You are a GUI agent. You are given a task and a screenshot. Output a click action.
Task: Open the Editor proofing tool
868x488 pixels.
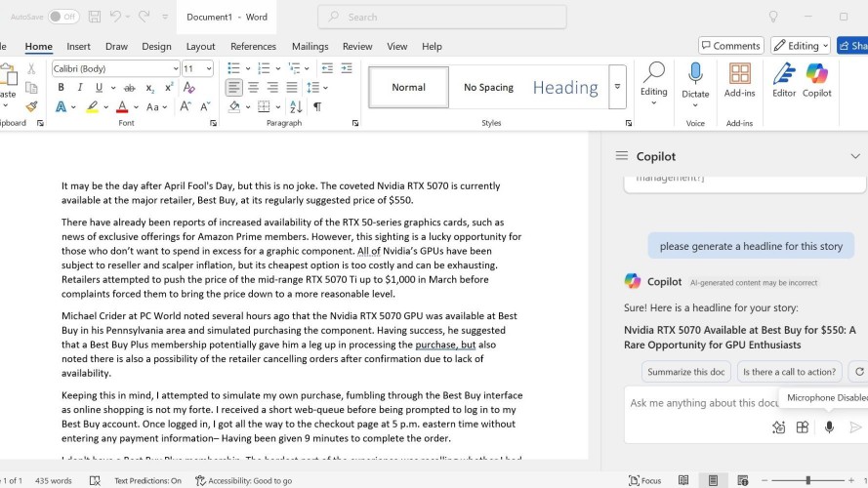(784, 74)
